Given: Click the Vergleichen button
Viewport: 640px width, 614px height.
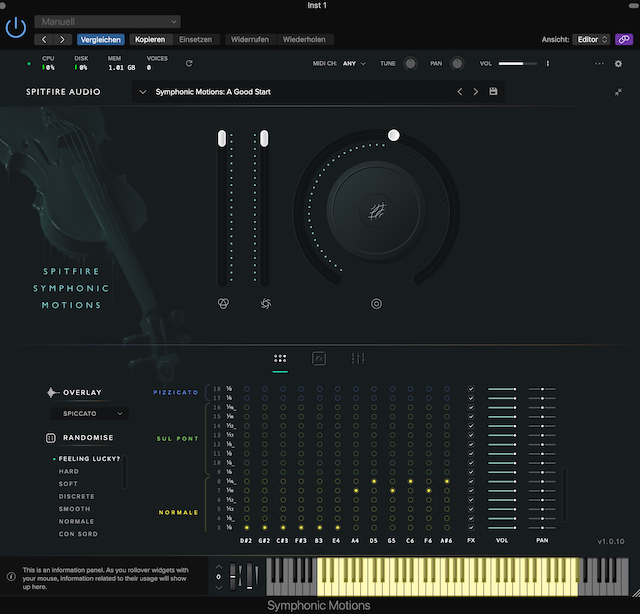Looking at the screenshot, I should coord(100,40).
